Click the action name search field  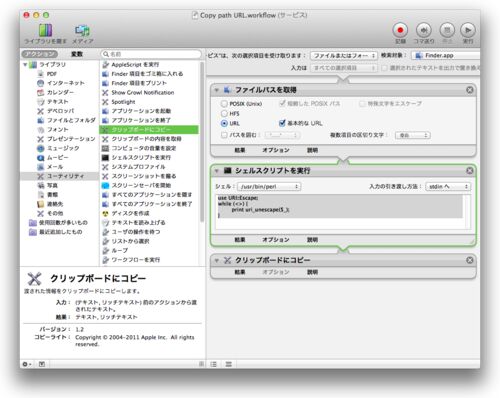151,54
